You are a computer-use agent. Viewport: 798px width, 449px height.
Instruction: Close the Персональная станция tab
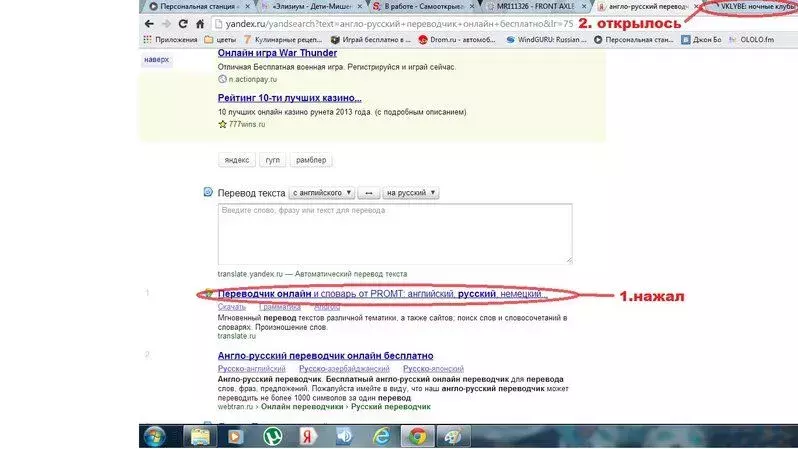coord(248,6)
